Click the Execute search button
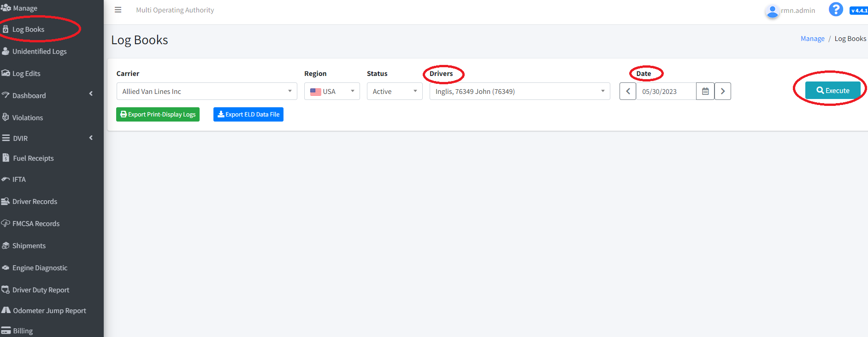 pos(833,90)
